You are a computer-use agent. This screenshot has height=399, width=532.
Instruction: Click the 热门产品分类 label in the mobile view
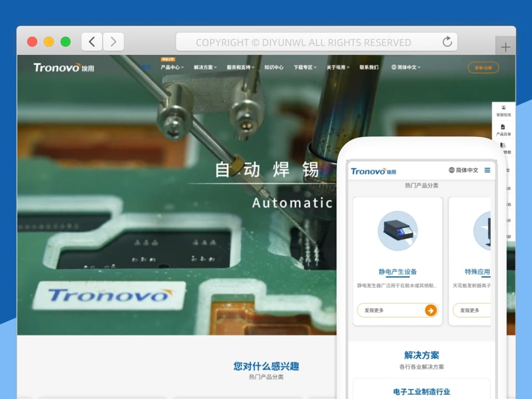tap(421, 185)
